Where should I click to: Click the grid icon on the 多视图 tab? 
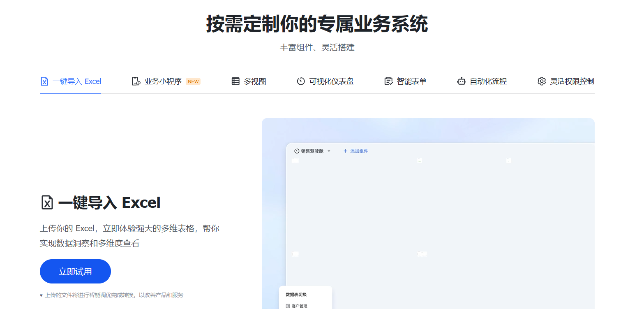click(x=235, y=81)
